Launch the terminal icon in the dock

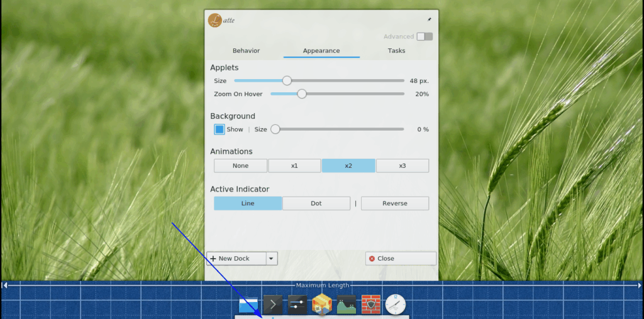(x=272, y=305)
